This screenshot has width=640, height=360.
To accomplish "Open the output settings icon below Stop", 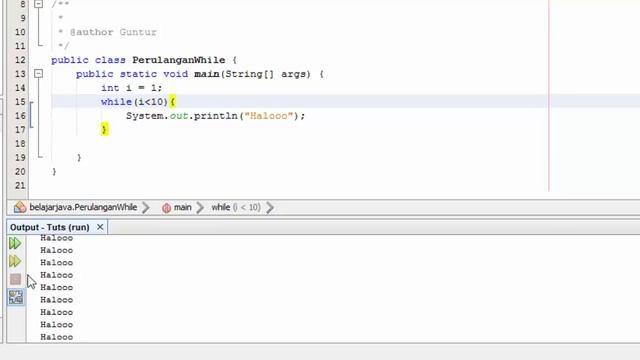I will coord(16,297).
